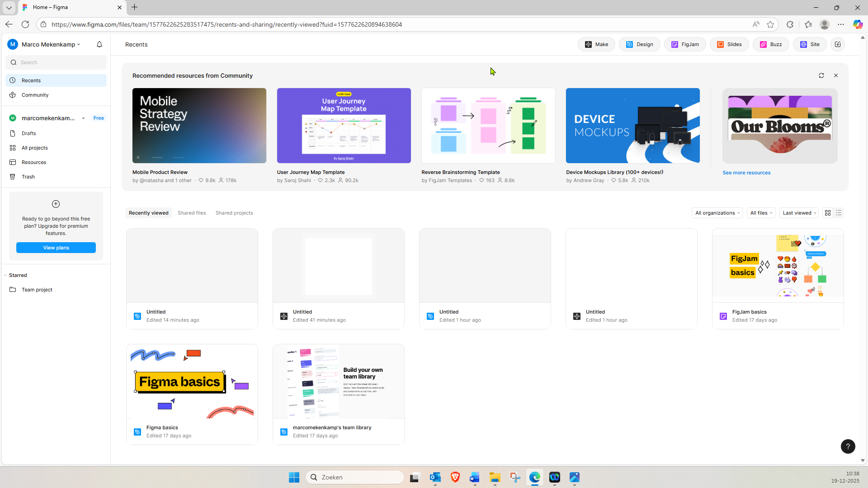Open the browser profile avatar
Viewport: 868px width, 488px height.
(x=825, y=24)
